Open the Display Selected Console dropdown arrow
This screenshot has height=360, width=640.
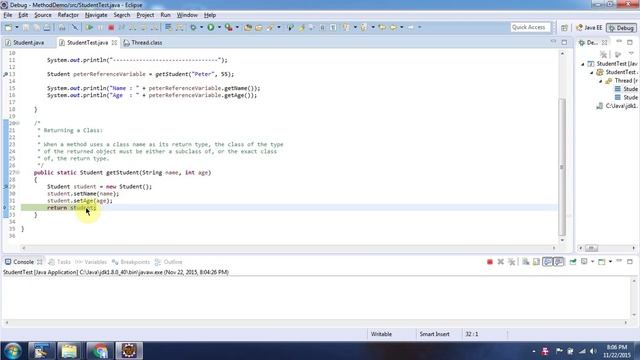(x=592, y=262)
